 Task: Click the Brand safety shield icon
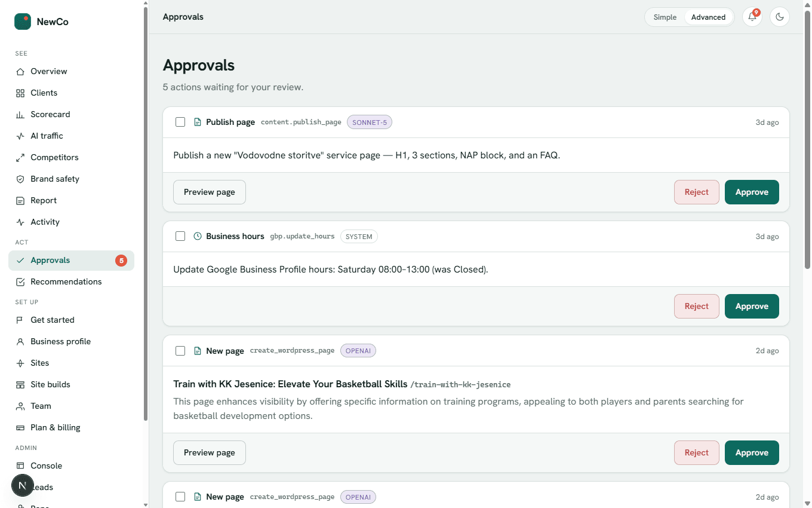(20, 179)
